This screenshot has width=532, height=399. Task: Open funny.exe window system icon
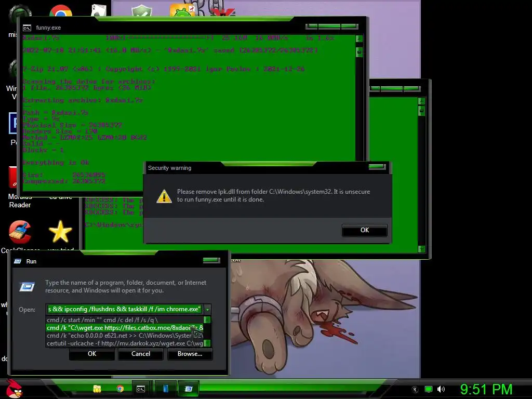click(27, 28)
